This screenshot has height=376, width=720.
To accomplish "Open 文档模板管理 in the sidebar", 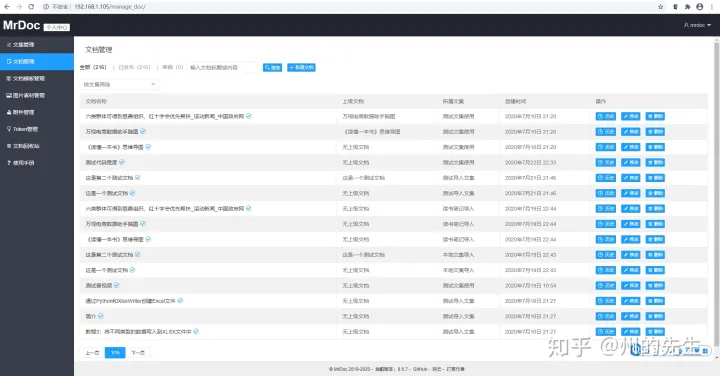I will point(37,79).
